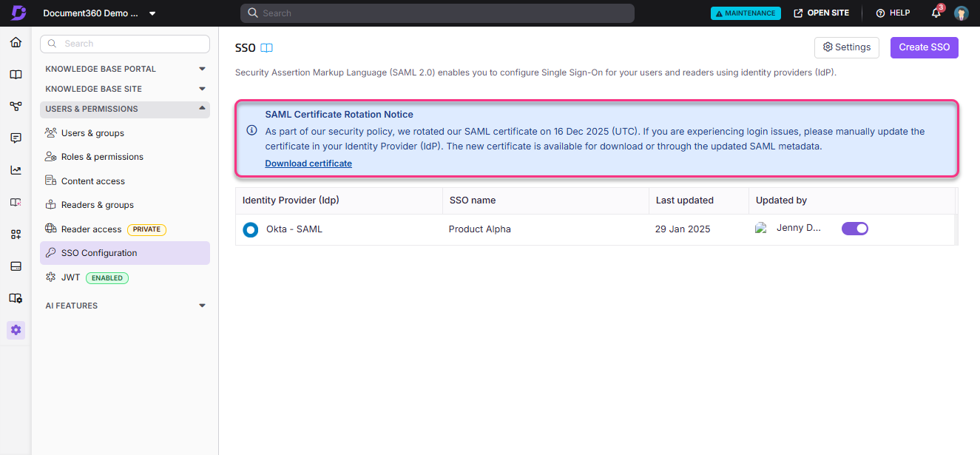Click the Create SSO button
Image resolution: width=980 pixels, height=455 pixels.
pos(924,47)
